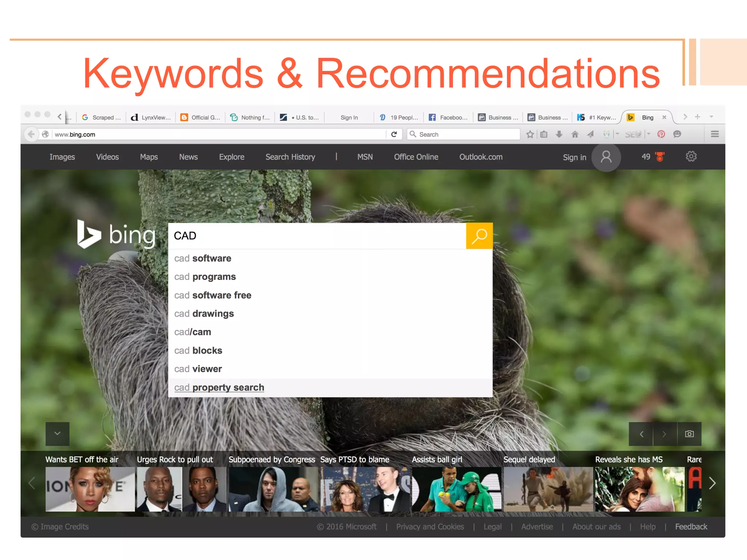Open Office Online link
This screenshot has width=747, height=560.
tap(416, 157)
